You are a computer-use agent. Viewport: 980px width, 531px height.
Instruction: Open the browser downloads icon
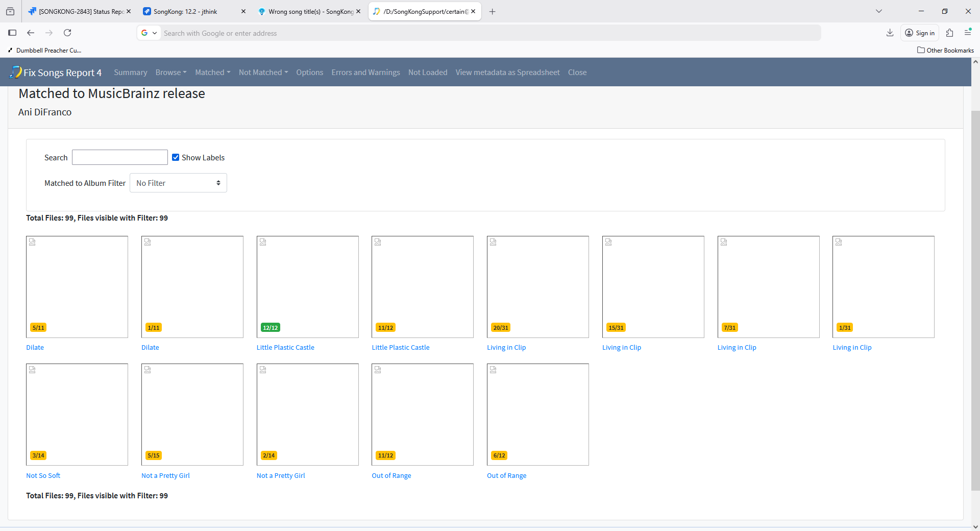click(890, 33)
